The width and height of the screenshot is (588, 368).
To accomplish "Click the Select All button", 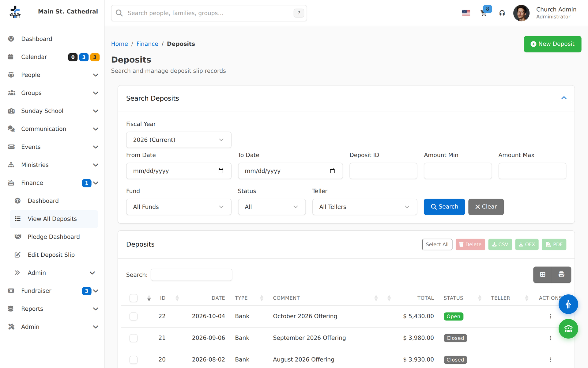I will point(437,245).
